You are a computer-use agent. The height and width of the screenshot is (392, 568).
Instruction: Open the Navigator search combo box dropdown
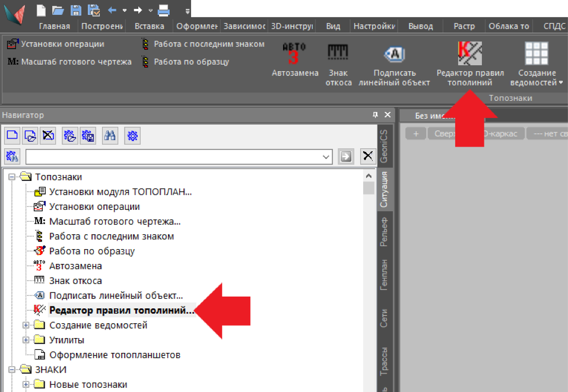tap(326, 157)
